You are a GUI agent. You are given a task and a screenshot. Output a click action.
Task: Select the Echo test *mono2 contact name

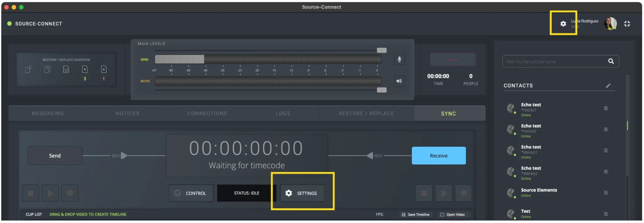click(531, 126)
